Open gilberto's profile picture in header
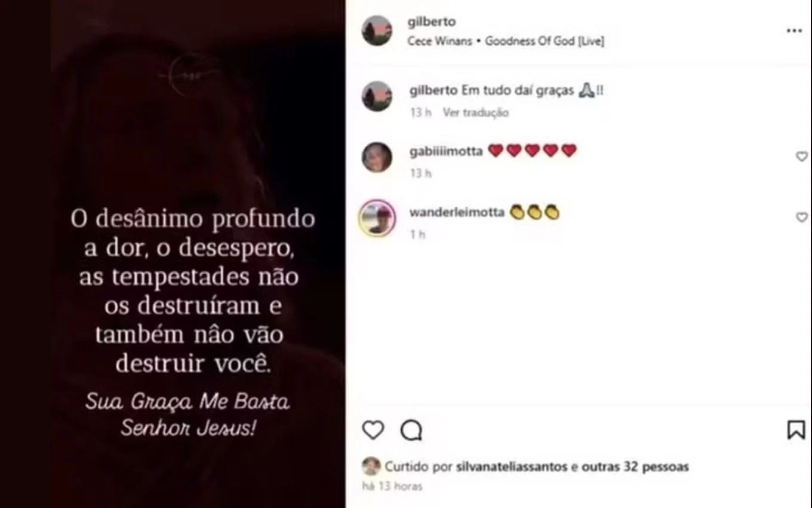812x508 pixels. pyautogui.click(x=377, y=31)
